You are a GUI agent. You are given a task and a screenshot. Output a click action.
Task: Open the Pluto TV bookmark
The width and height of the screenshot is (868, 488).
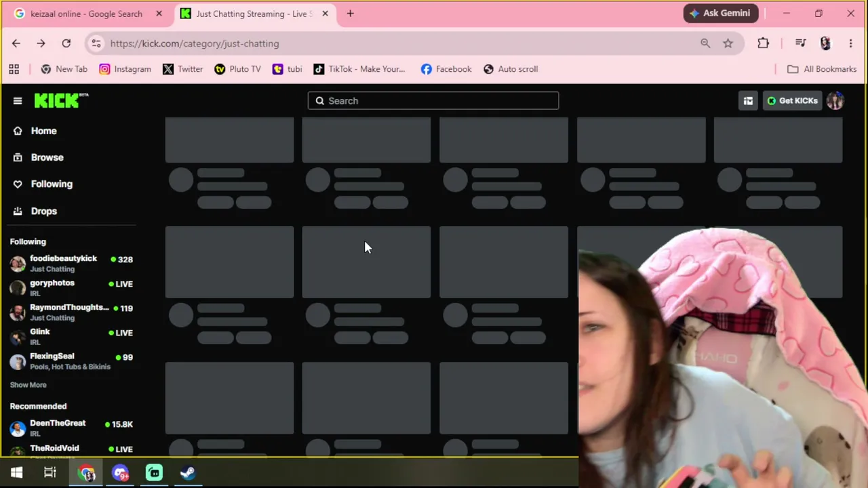pos(237,69)
